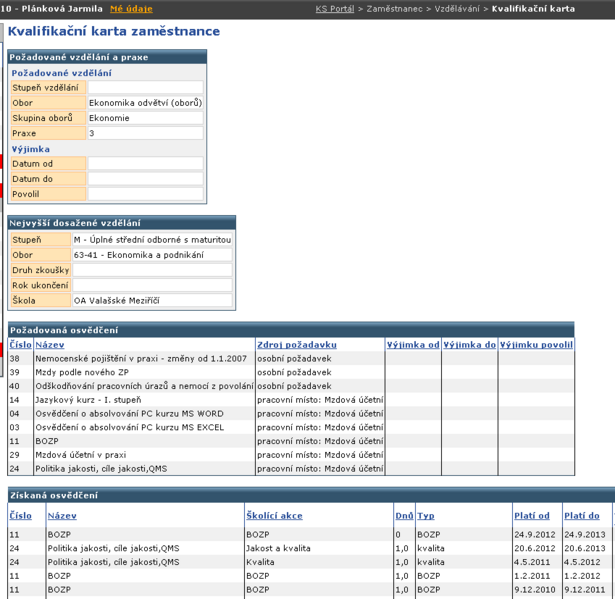Image resolution: width=615 pixels, height=599 pixels.
Task: Sort obtained certificates by Číslo header
Action: (20, 515)
